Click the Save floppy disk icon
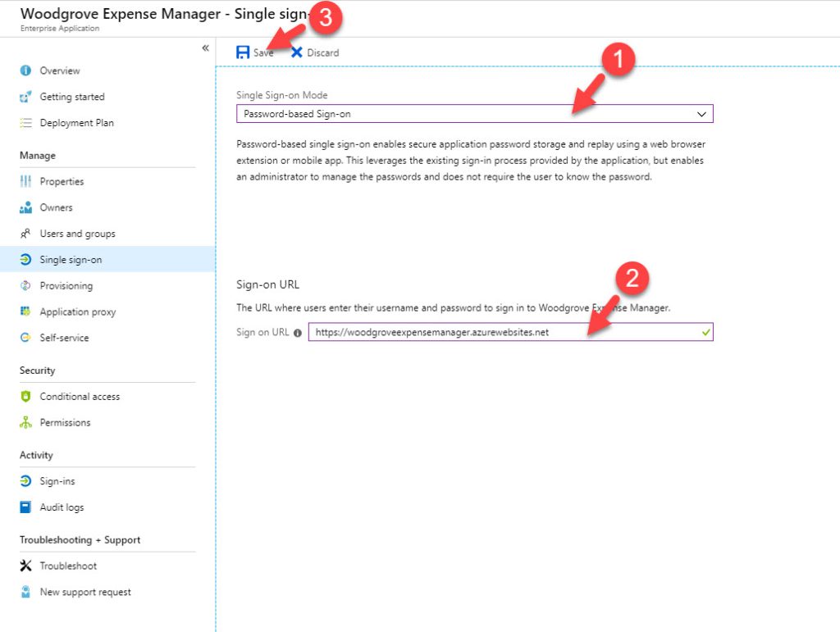This screenshot has height=632, width=840. (x=243, y=52)
